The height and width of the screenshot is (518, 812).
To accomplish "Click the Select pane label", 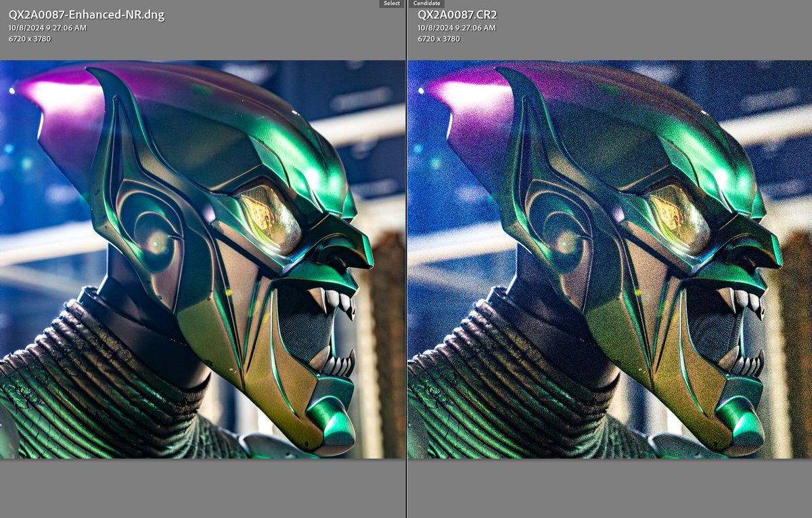I will pos(392,3).
